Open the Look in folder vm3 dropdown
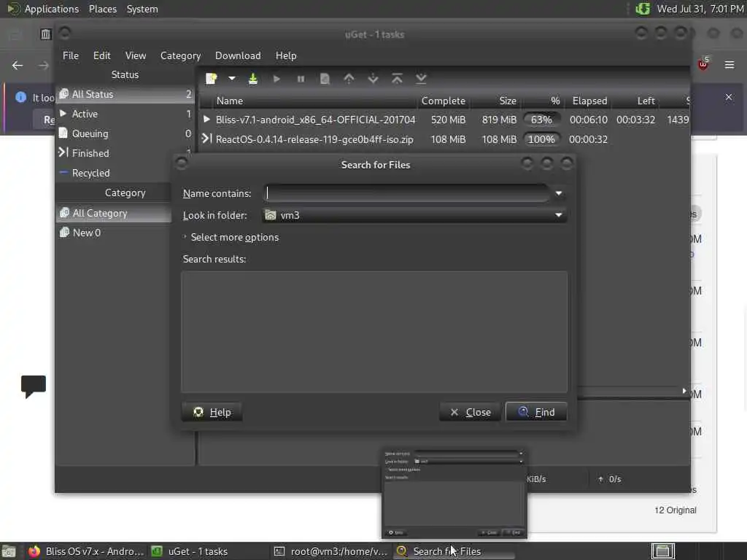 click(414, 215)
